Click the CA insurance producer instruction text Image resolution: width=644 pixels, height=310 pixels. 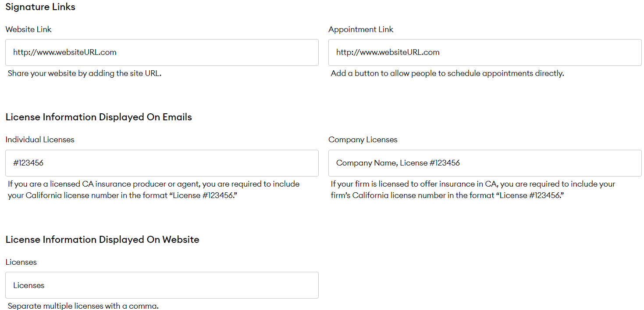(153, 189)
